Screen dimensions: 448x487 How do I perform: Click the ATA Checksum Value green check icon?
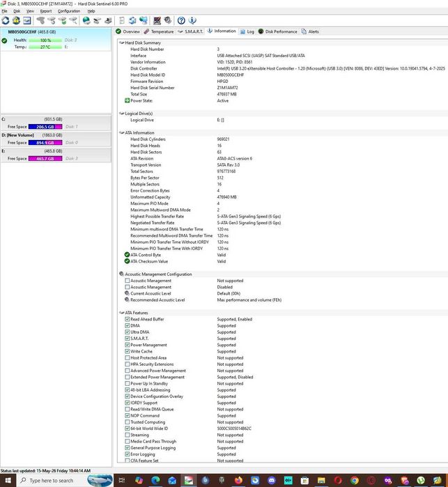(127, 261)
